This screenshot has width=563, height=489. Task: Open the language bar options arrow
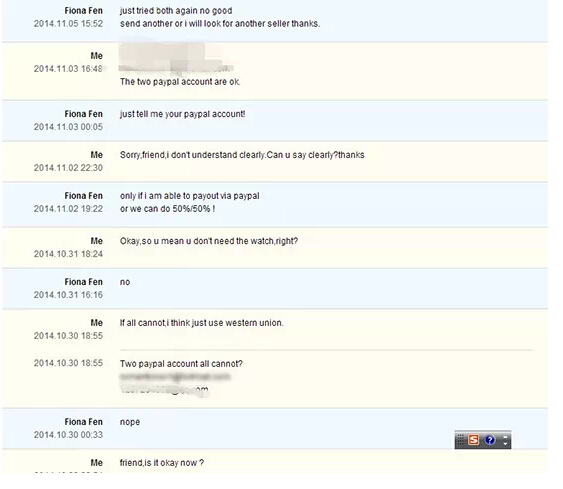(x=505, y=444)
